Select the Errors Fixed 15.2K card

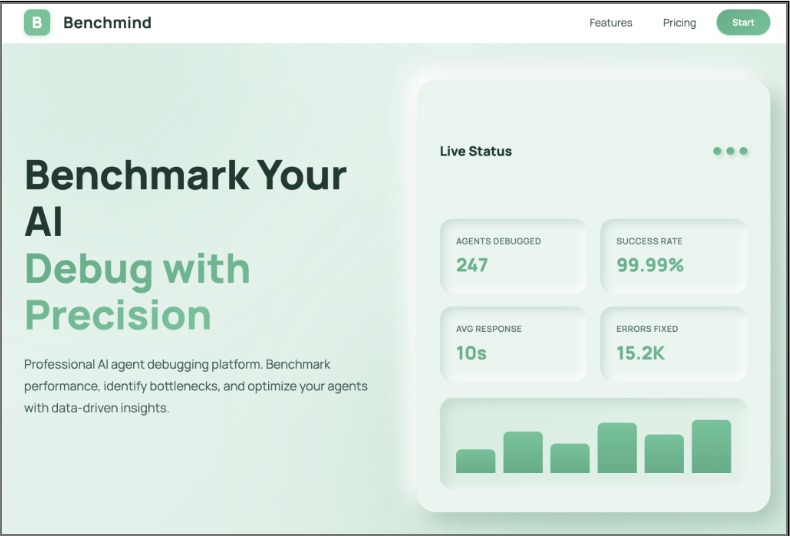point(673,344)
